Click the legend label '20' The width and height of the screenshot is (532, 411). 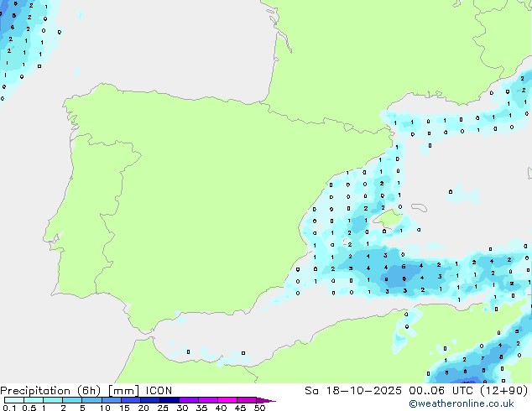point(143,408)
